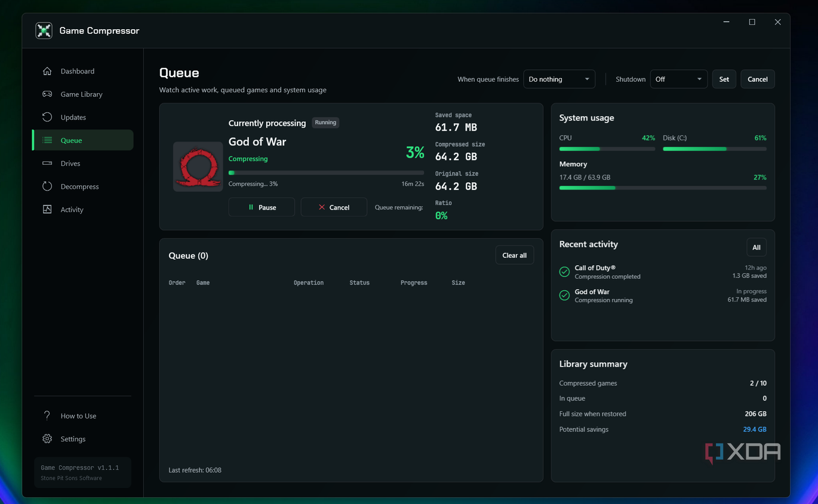Open the When queue finishes dropdown
Viewport: 818px width, 504px height.
click(559, 79)
